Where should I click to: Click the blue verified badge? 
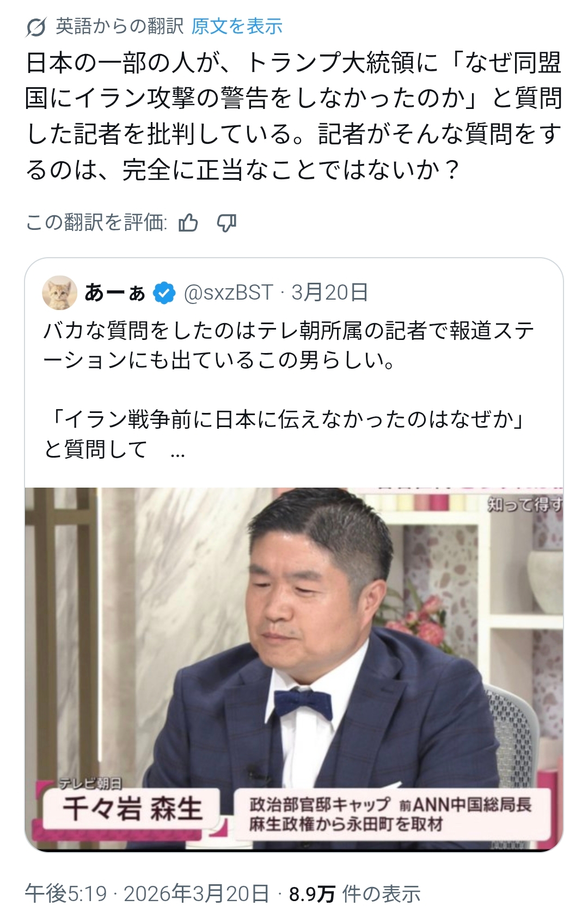pyautogui.click(x=164, y=293)
